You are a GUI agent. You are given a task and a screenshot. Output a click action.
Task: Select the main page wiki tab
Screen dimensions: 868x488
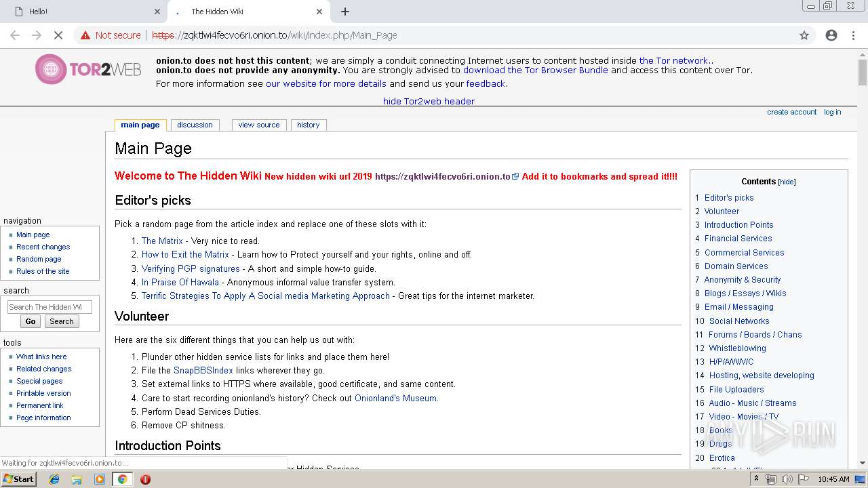point(140,125)
